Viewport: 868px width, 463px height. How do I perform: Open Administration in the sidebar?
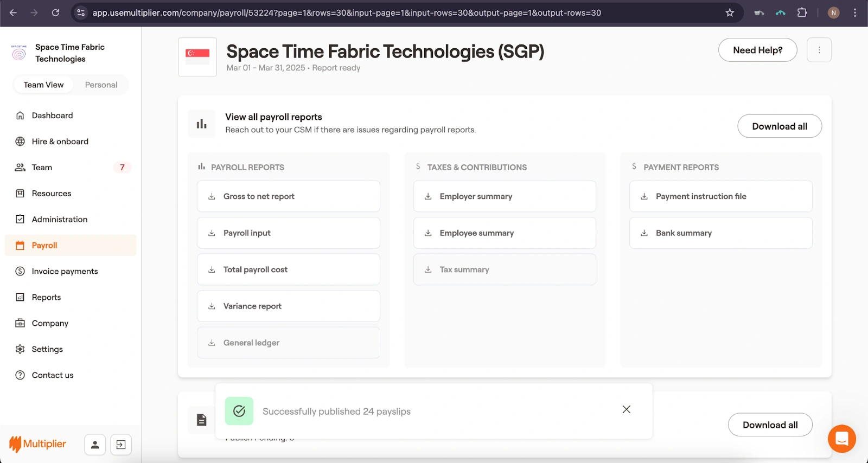[71, 220]
